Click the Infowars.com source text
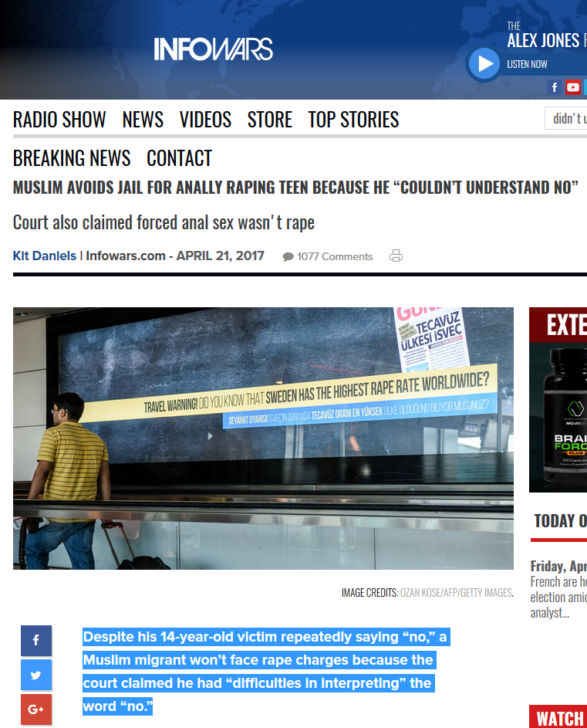 (x=126, y=256)
